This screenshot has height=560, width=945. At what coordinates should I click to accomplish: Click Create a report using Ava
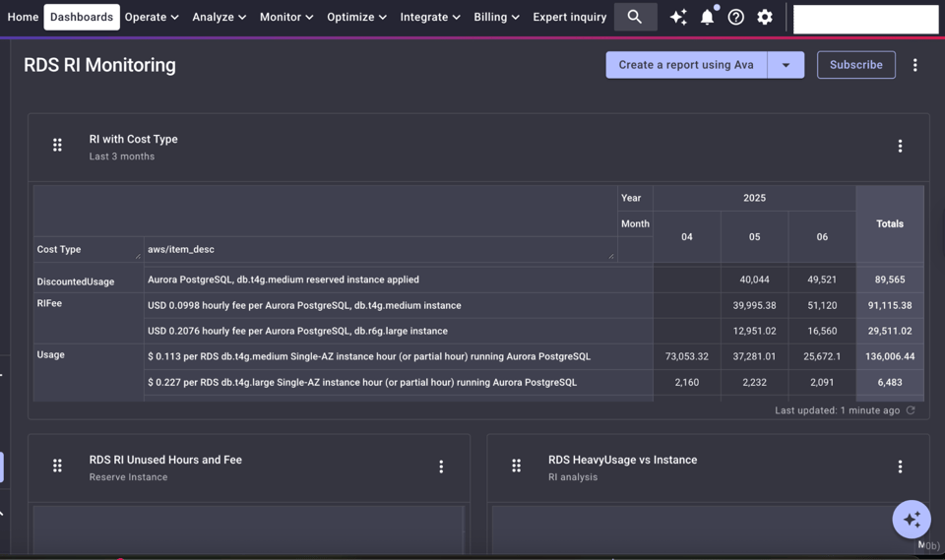pos(686,65)
